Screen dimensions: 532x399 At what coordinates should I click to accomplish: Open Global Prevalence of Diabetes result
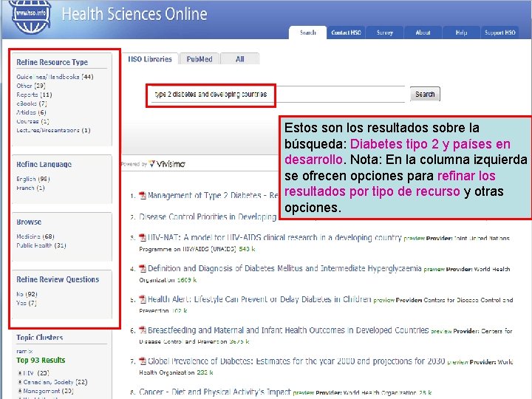click(x=296, y=361)
